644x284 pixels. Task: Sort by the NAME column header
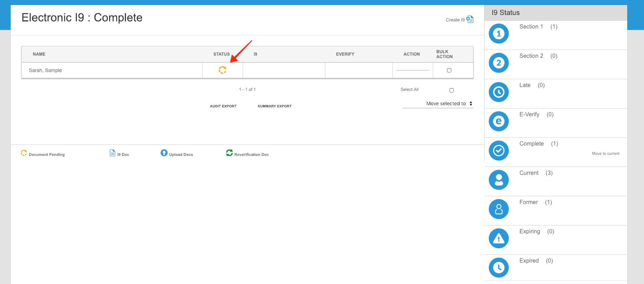coord(39,54)
